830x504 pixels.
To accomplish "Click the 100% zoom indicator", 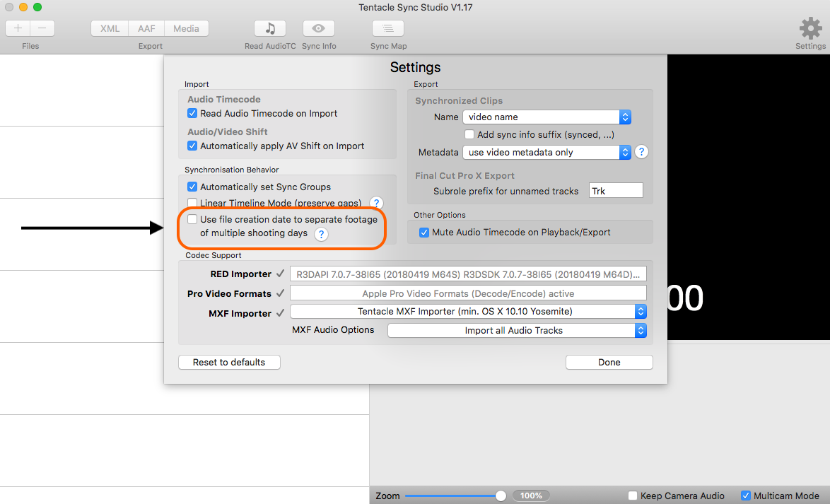I will point(531,496).
